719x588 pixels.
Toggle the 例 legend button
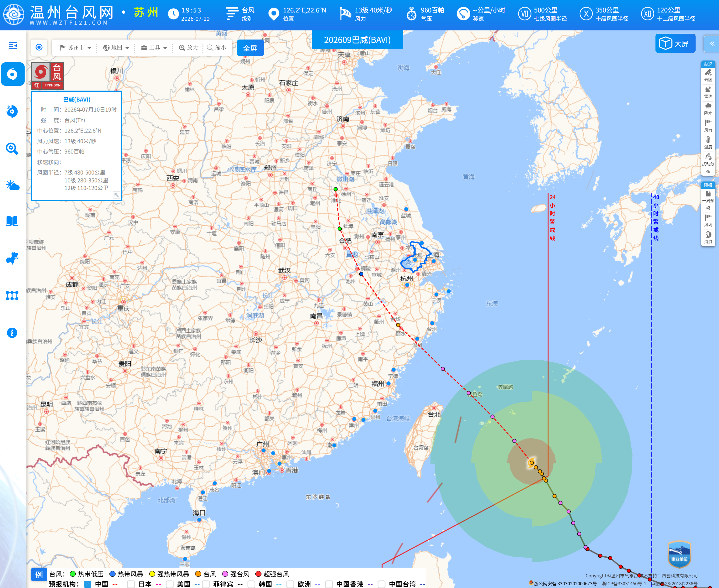point(39,574)
